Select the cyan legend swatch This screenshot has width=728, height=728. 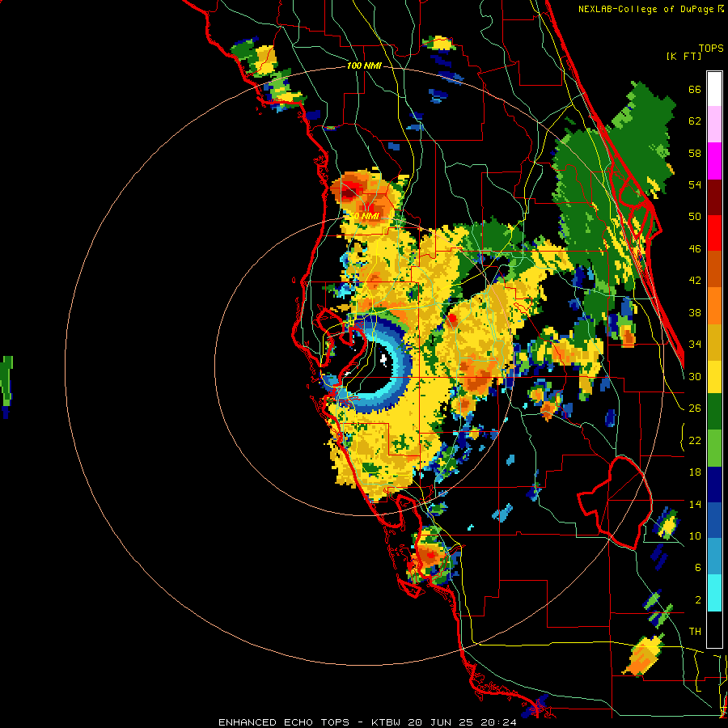tap(714, 593)
